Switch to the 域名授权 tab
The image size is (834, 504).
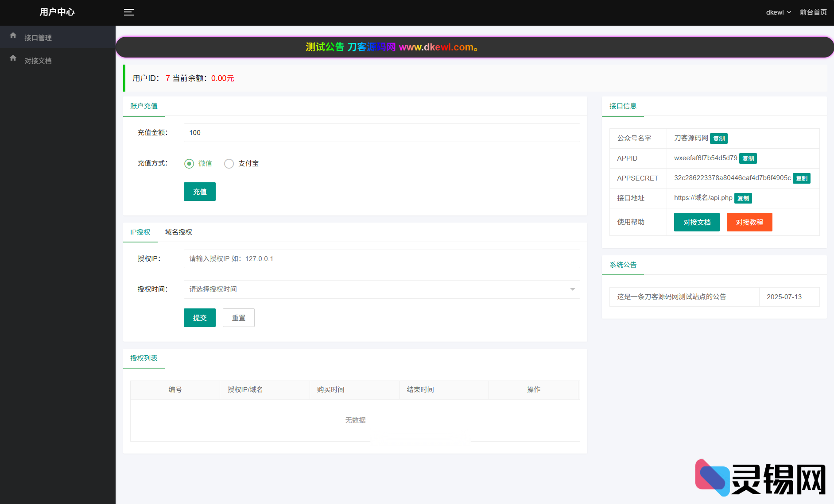click(178, 232)
